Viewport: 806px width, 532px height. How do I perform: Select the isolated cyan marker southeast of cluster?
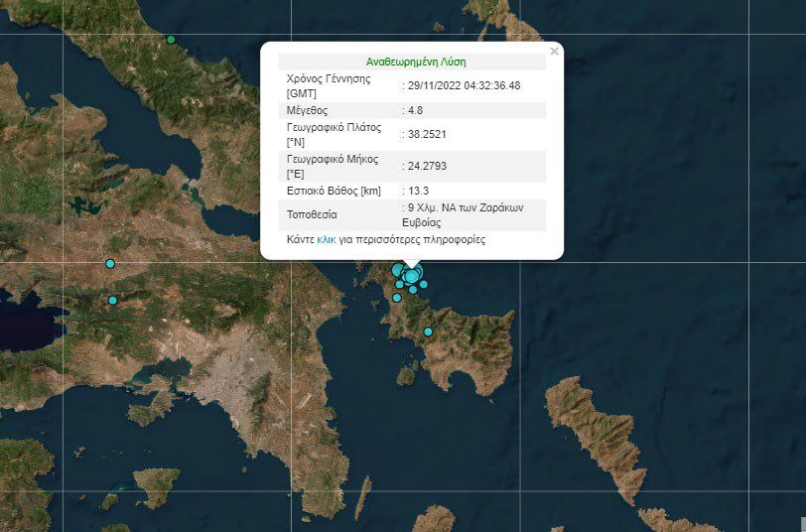point(428,332)
